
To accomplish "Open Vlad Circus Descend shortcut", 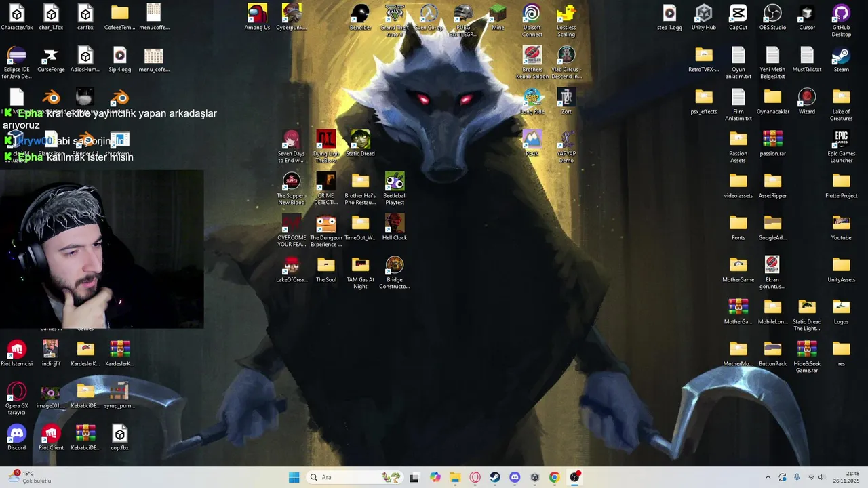I will coord(566,62).
